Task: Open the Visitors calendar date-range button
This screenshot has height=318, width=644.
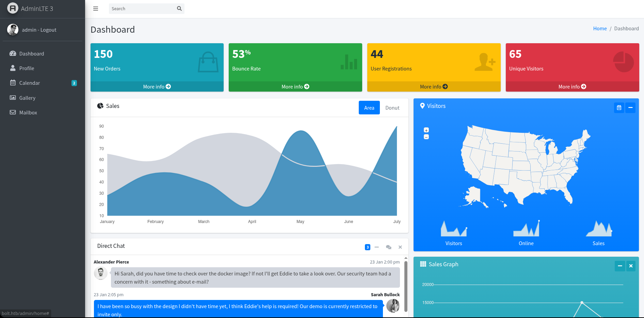Action: (619, 108)
